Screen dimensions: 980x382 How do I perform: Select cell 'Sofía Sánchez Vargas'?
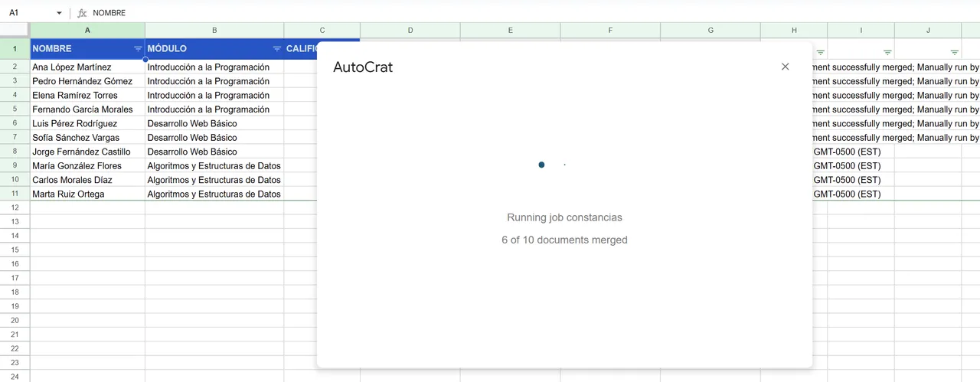87,138
